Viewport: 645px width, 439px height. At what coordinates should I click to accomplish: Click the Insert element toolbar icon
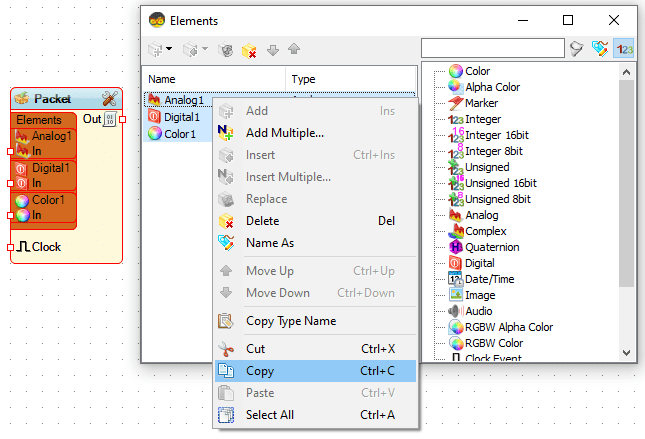(x=190, y=50)
